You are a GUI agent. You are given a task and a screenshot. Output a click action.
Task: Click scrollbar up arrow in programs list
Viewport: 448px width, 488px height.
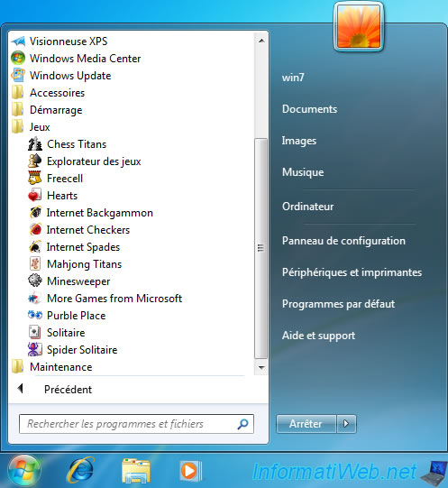coord(261,41)
